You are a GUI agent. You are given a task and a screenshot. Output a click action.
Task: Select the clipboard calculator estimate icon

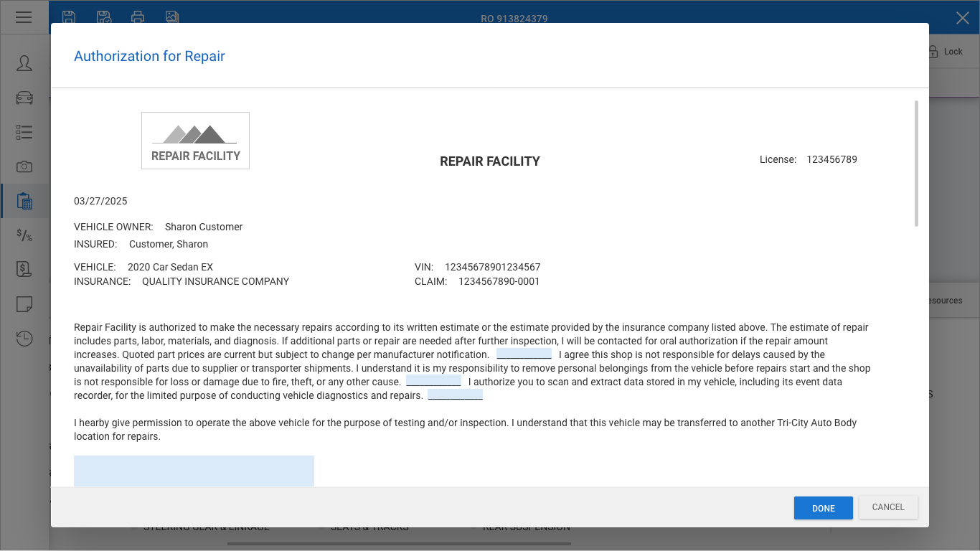pyautogui.click(x=24, y=201)
